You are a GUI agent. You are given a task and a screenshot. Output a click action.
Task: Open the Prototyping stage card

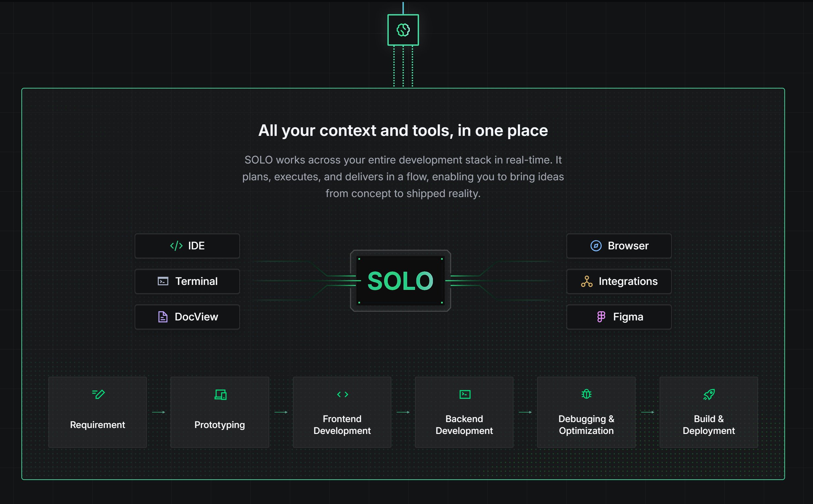tap(220, 412)
